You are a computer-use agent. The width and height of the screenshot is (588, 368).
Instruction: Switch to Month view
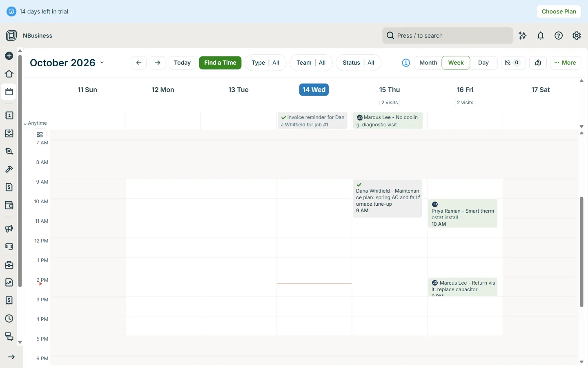coord(428,63)
